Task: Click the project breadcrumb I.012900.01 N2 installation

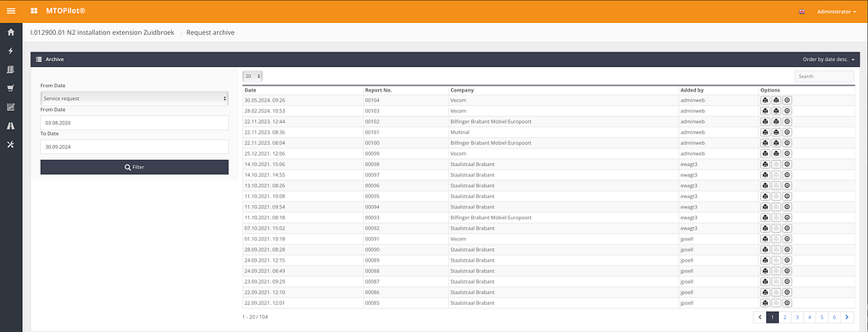Action: [102, 33]
